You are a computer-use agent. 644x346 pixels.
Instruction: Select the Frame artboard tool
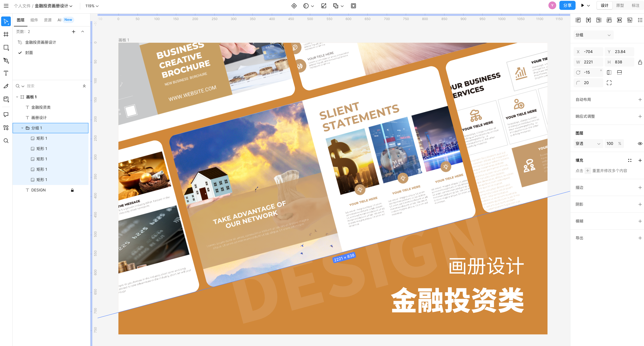point(6,34)
